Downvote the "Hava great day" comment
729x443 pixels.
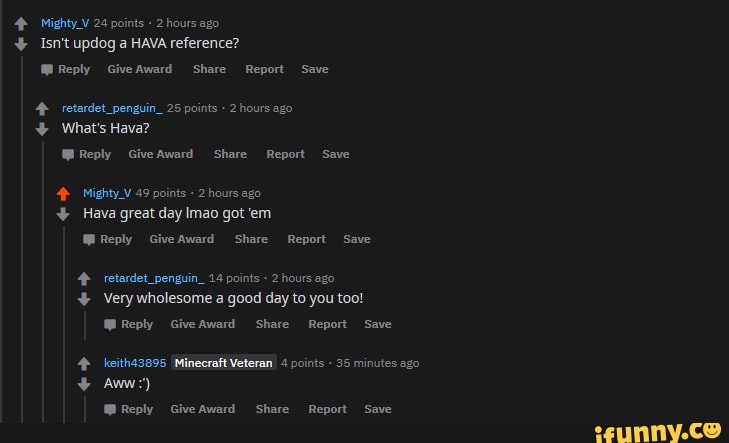click(x=63, y=214)
